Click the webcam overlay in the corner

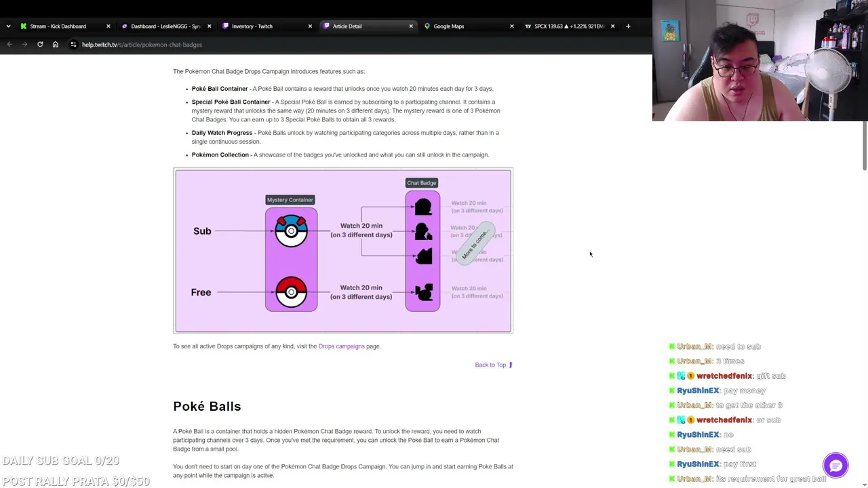(x=760, y=60)
